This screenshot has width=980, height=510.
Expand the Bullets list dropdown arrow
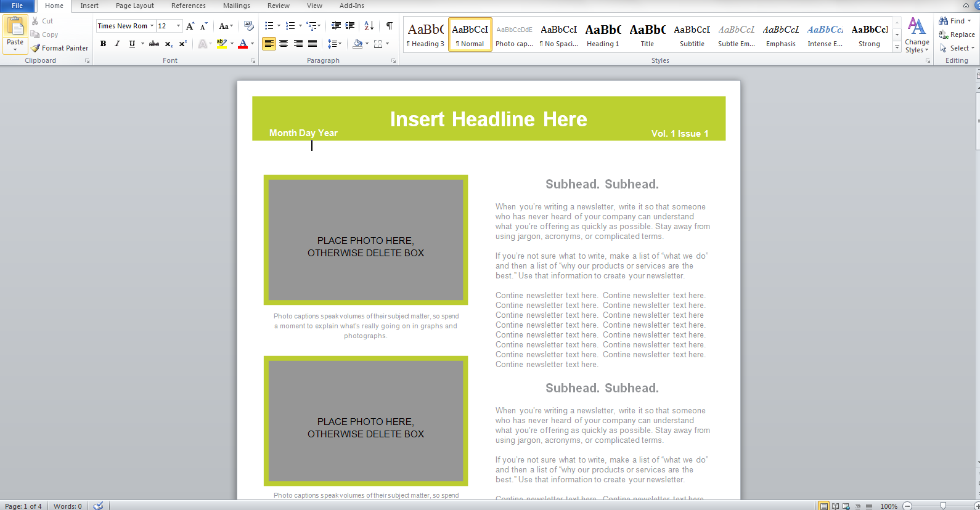[279, 26]
